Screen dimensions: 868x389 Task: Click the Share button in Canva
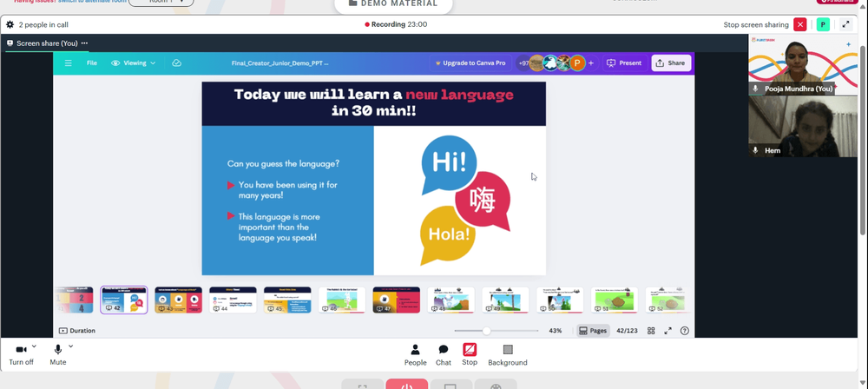tap(671, 63)
